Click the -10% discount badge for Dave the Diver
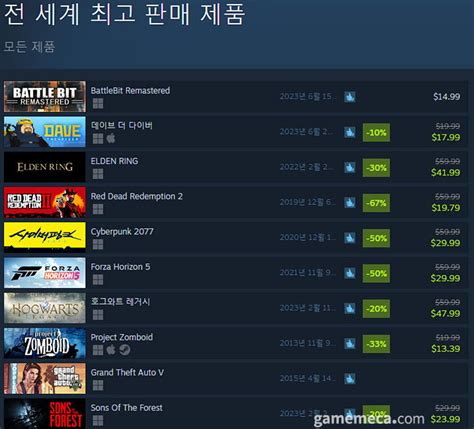This screenshot has height=429, width=474. pyautogui.click(x=376, y=132)
